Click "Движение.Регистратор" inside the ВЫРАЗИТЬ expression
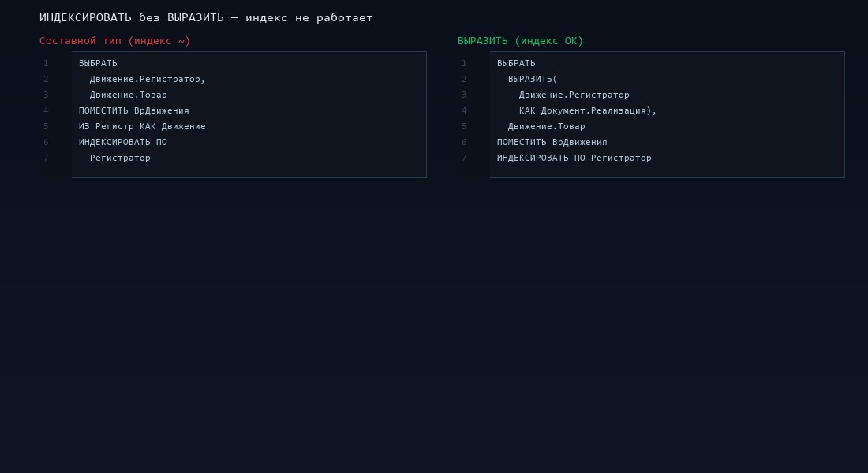The image size is (868, 473). [x=574, y=95]
